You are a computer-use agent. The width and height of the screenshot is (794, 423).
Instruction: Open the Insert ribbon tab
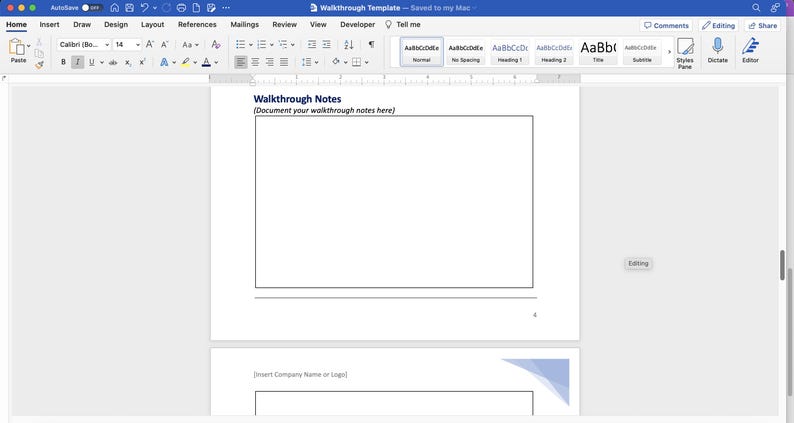[49, 24]
